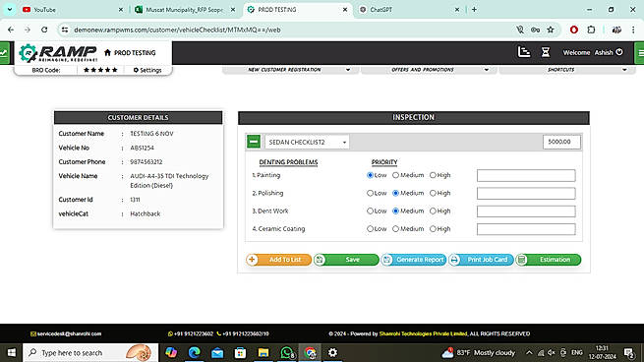Screen dimensions: 644x362
Task: Open Microsoft Store from taskbar
Action: pos(240,352)
